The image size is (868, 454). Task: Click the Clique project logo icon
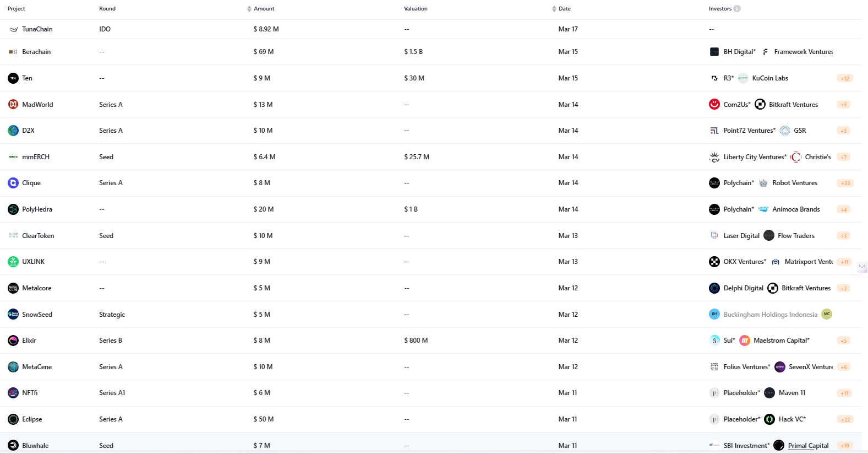(13, 183)
